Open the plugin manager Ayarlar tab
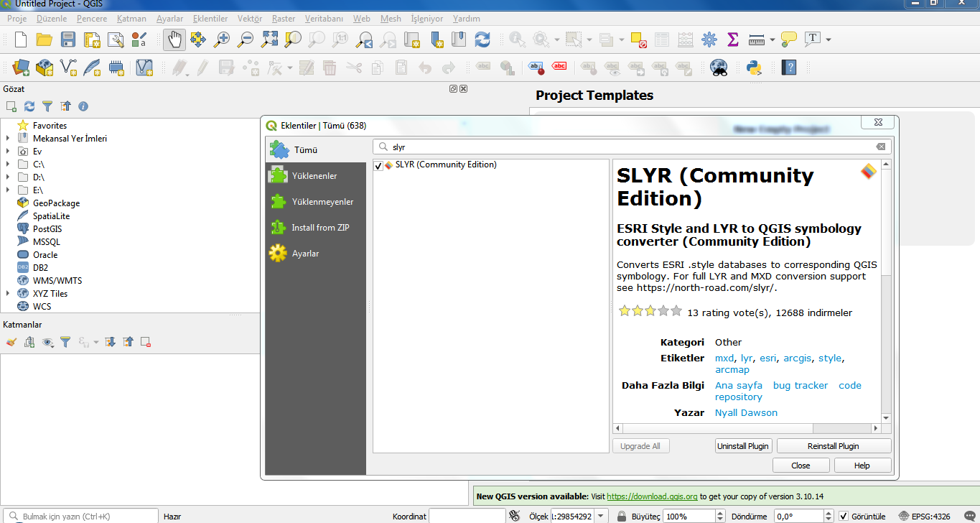Screen dimensions: 980x523 click(315, 254)
